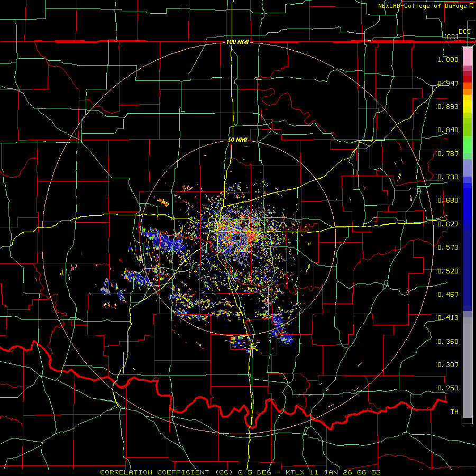Click the CORRELATION COEFFICIENT (CC) caption text

(x=167, y=472)
